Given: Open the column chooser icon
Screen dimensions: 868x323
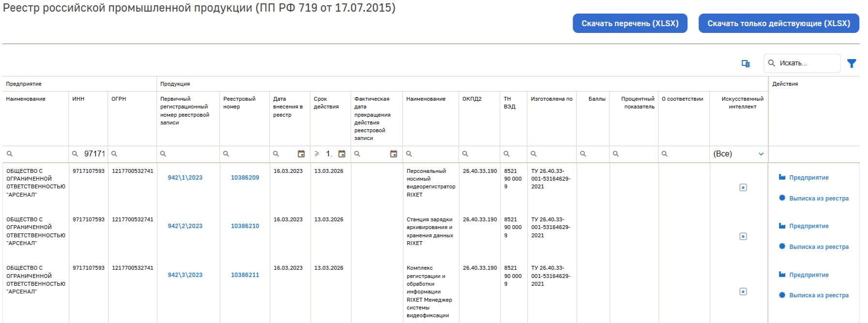Looking at the screenshot, I should (746, 63).
